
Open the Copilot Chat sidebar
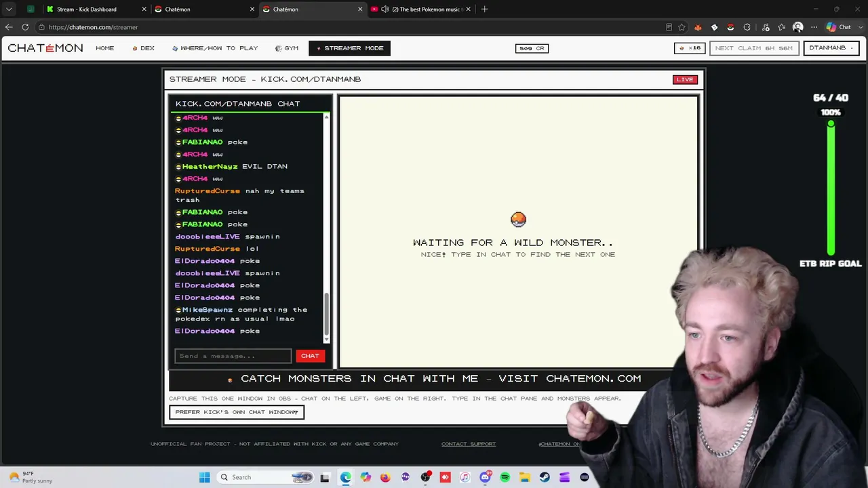(x=839, y=27)
